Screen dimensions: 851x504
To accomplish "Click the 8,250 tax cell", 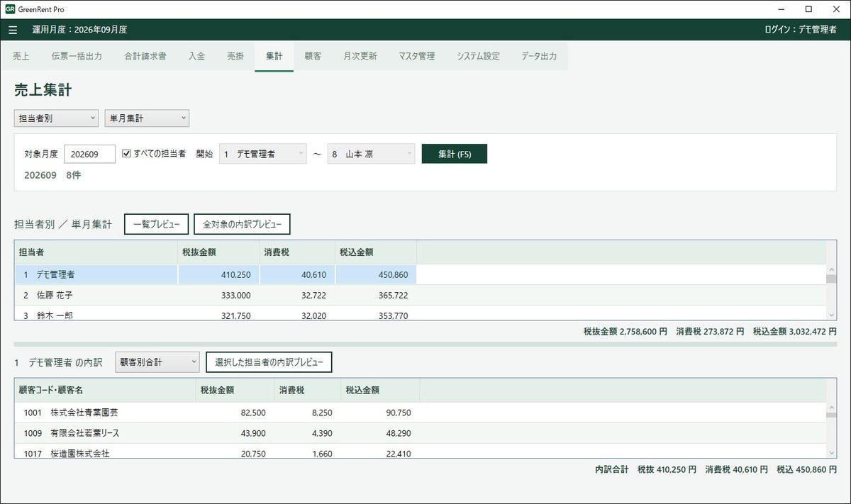I will [x=306, y=412].
